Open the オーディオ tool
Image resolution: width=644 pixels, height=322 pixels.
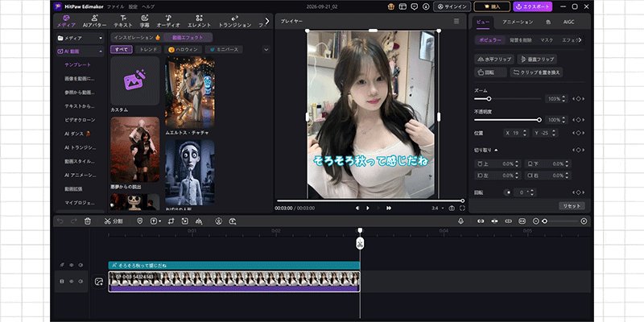tap(168, 22)
